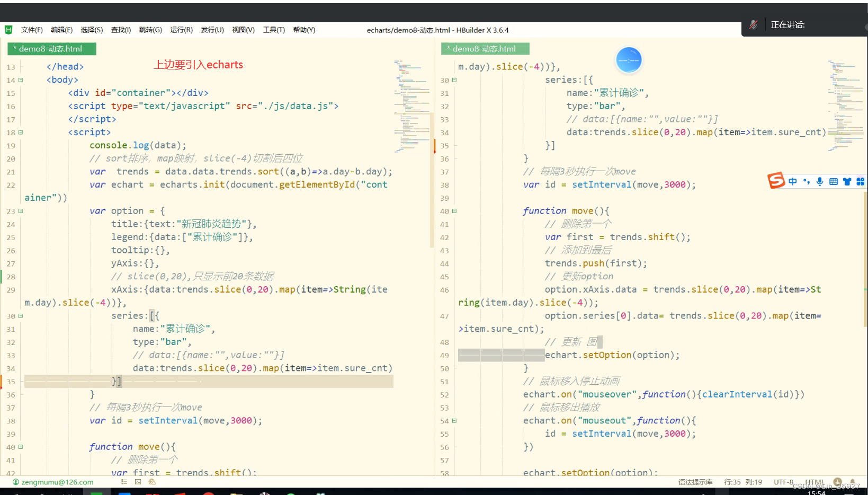Collapse fold marker at right line 40 function move
Image resolution: width=868 pixels, height=495 pixels.
click(454, 211)
